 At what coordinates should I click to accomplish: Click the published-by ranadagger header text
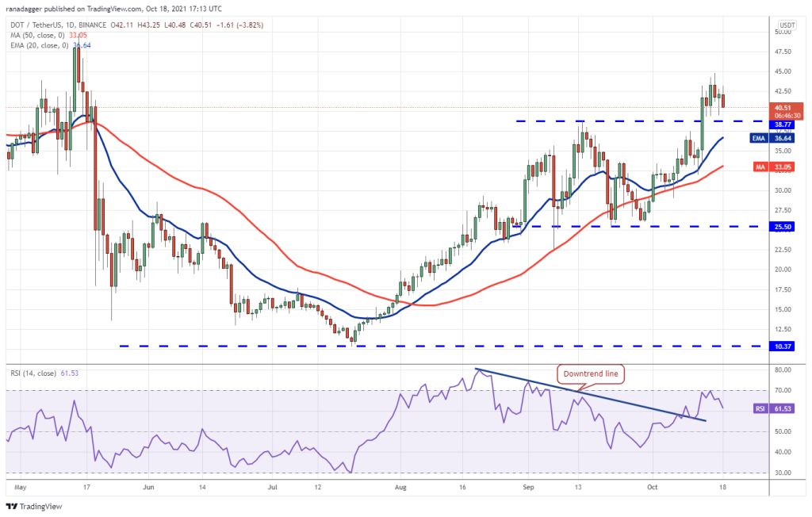pos(114,9)
